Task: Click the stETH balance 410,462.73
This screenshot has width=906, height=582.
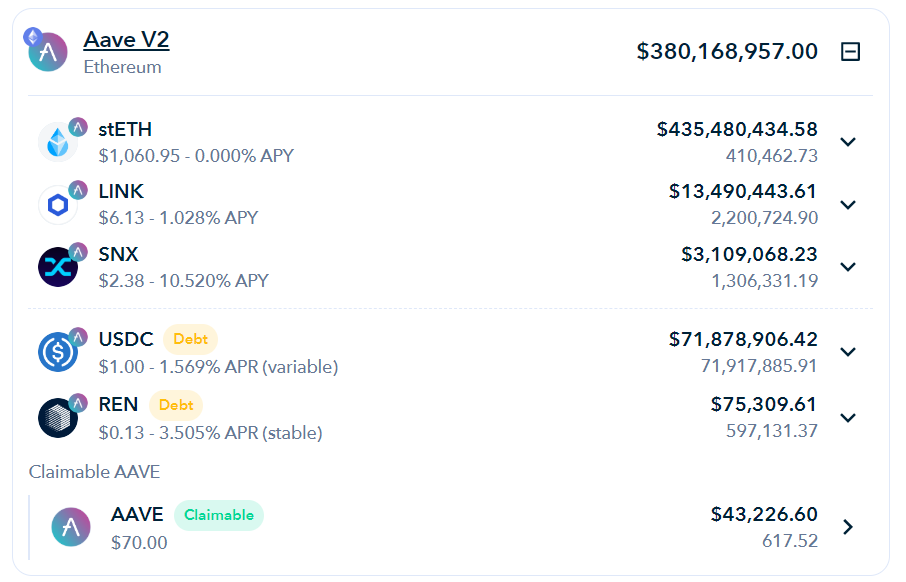Action: tap(772, 155)
